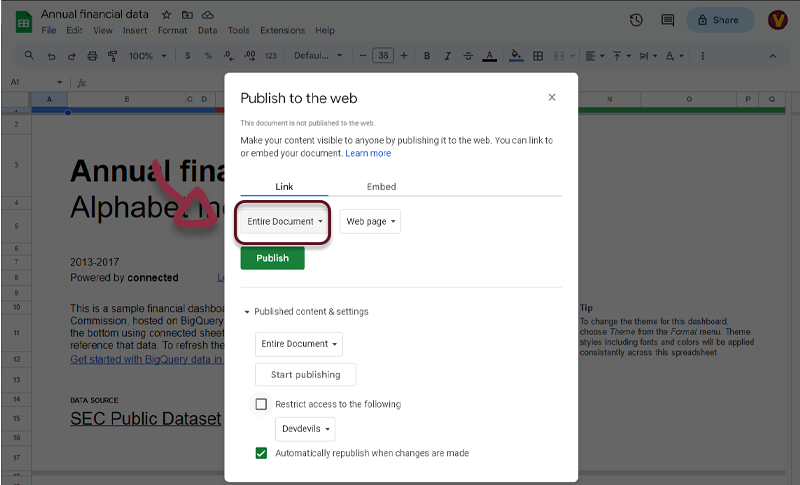Click the fill color icon in toolbar
The image size is (800, 485).
(516, 56)
